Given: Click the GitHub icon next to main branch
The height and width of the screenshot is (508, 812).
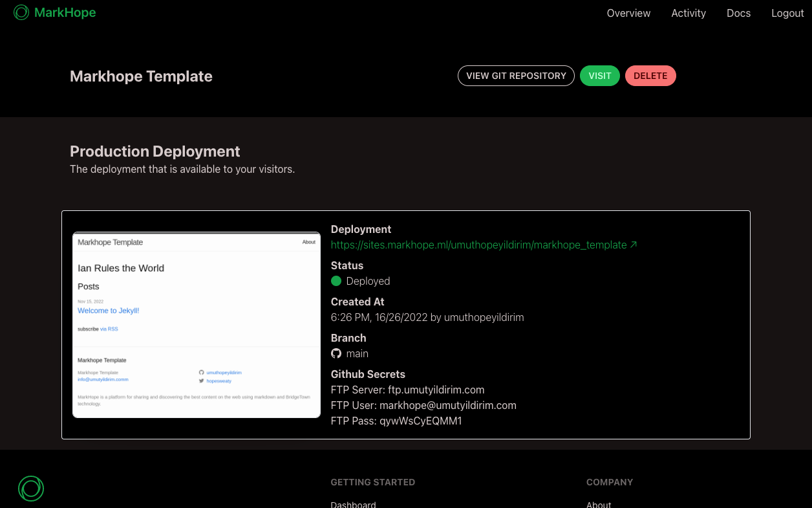Looking at the screenshot, I should 336,353.
